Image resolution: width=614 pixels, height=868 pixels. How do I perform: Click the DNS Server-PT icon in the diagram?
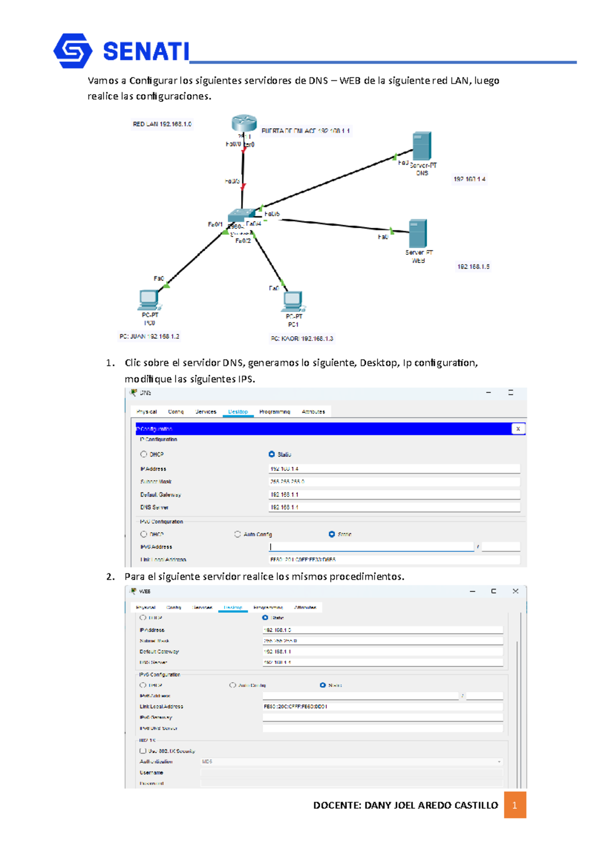[422, 146]
